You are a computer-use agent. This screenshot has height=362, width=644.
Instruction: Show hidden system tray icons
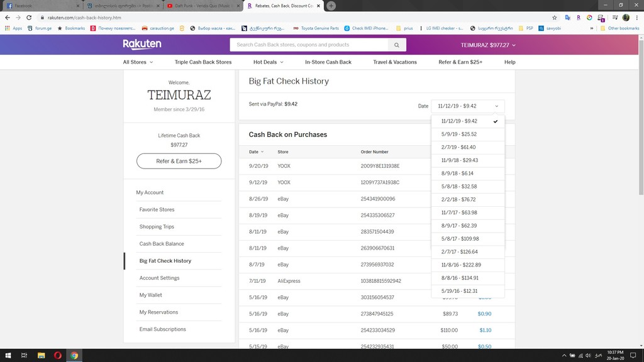pos(564,356)
